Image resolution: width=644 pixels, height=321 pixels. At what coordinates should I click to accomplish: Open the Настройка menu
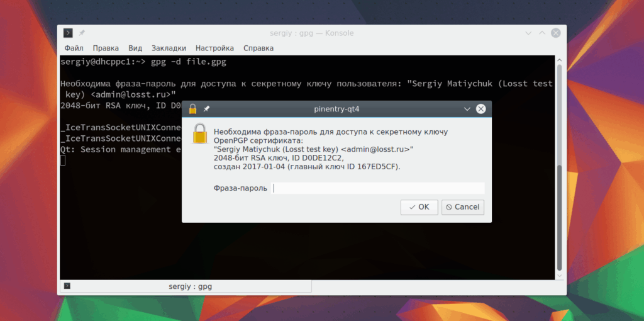[x=215, y=48]
